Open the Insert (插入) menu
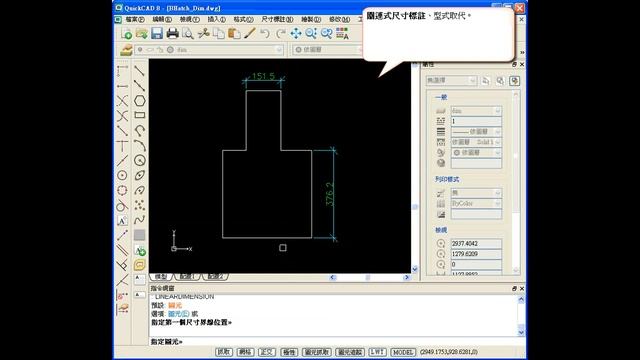 point(216,19)
